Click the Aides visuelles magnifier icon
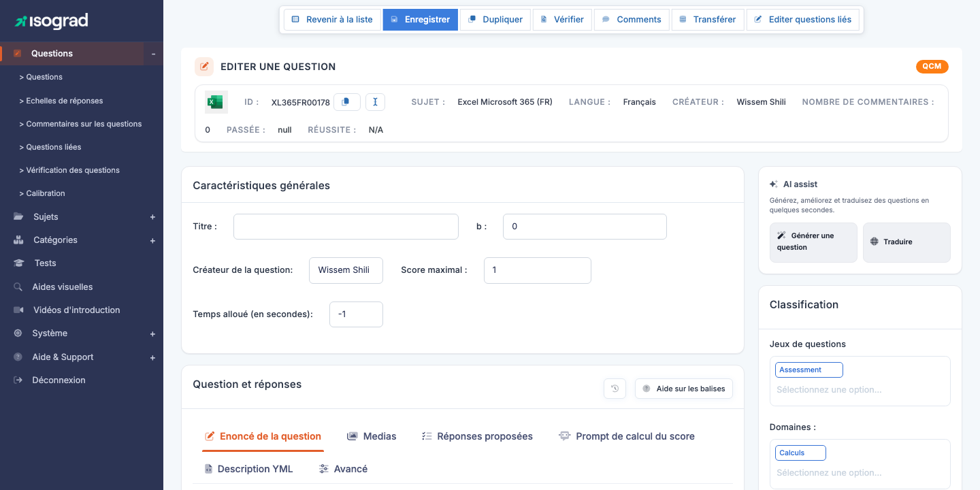 (x=18, y=287)
